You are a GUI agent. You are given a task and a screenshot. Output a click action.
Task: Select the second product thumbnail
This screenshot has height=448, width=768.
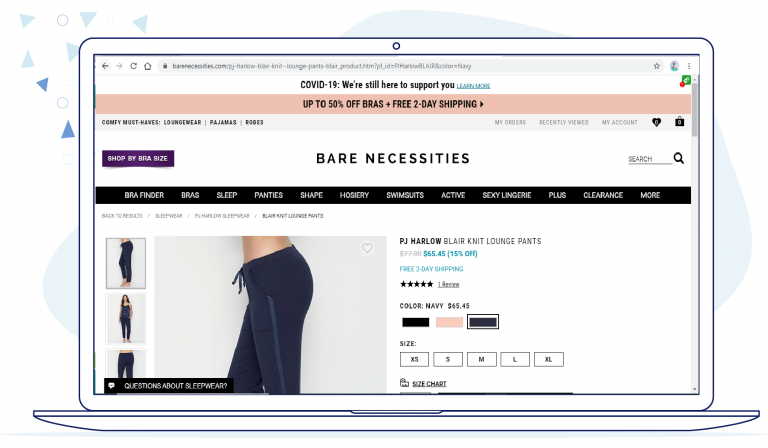pos(126,318)
